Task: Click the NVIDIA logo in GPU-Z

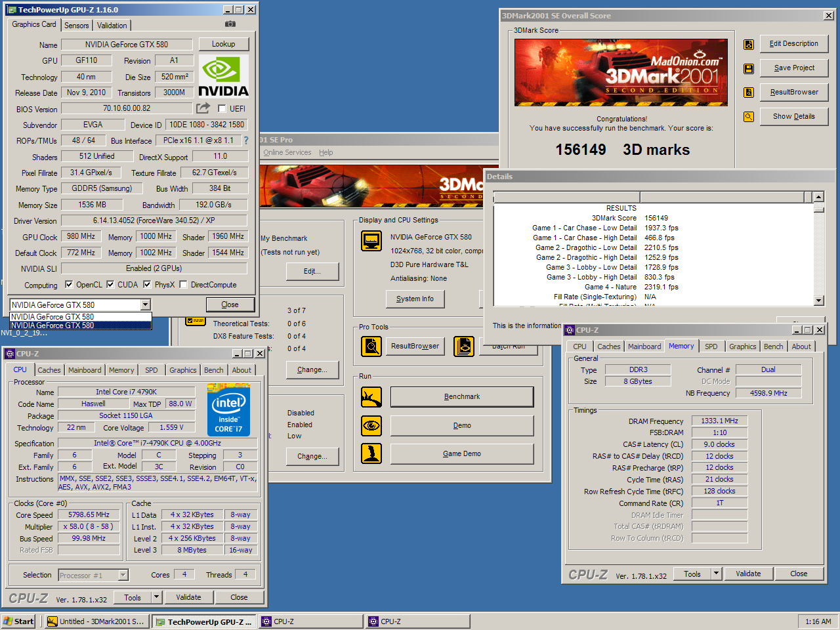Action: (223, 76)
